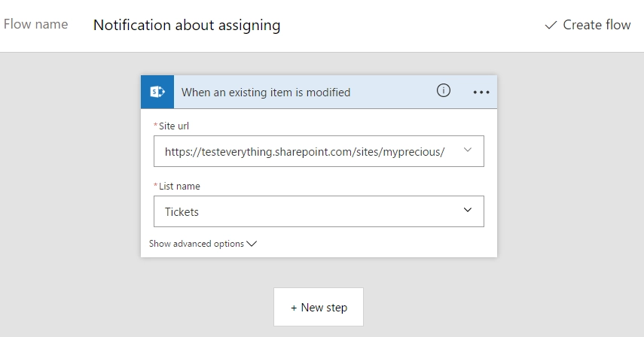The height and width of the screenshot is (337, 644).
Task: Click the SharePoint trigger icon
Action: click(x=157, y=92)
